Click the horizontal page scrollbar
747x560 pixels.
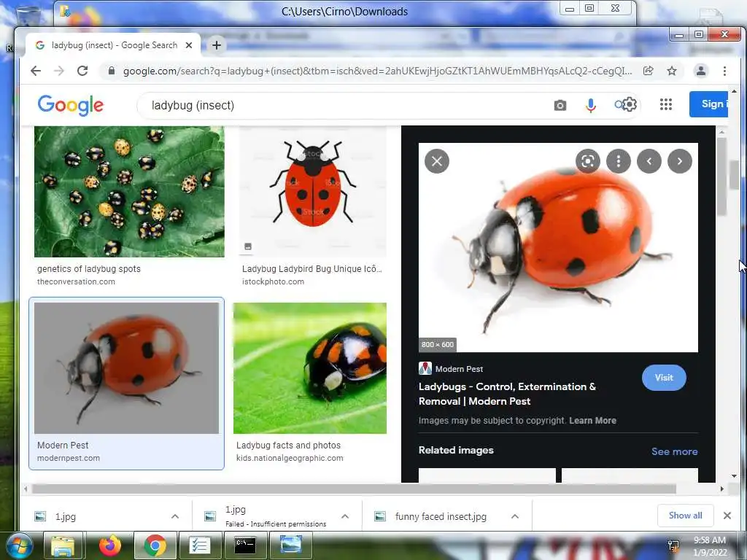click(354, 489)
